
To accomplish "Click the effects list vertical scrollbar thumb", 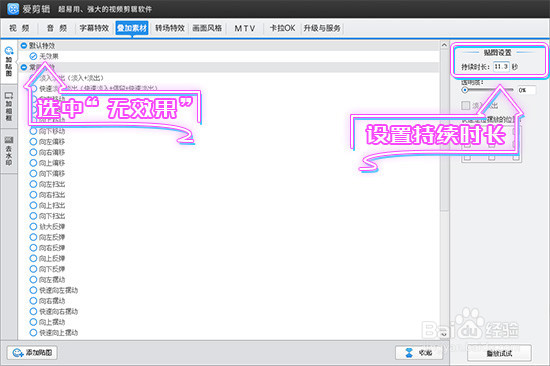I will 444,130.
